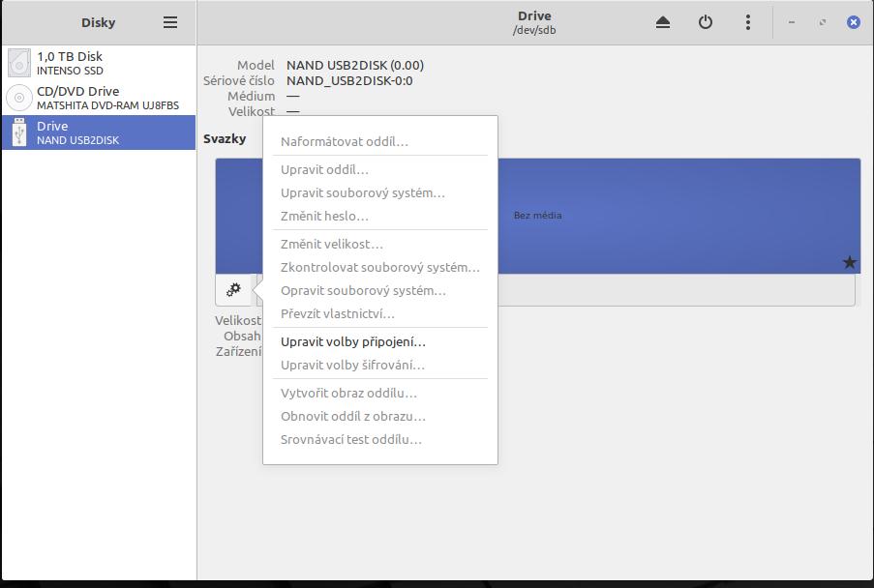Click the star icon on the volume
Image resolution: width=874 pixels, height=588 pixels.
[x=849, y=262]
